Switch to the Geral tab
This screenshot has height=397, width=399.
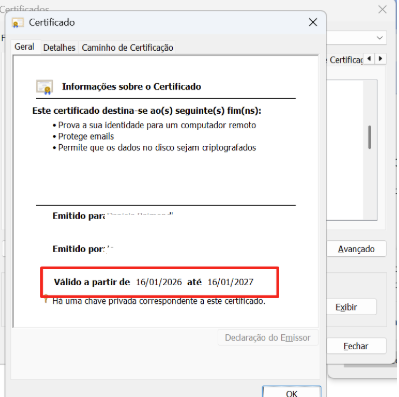click(x=25, y=47)
